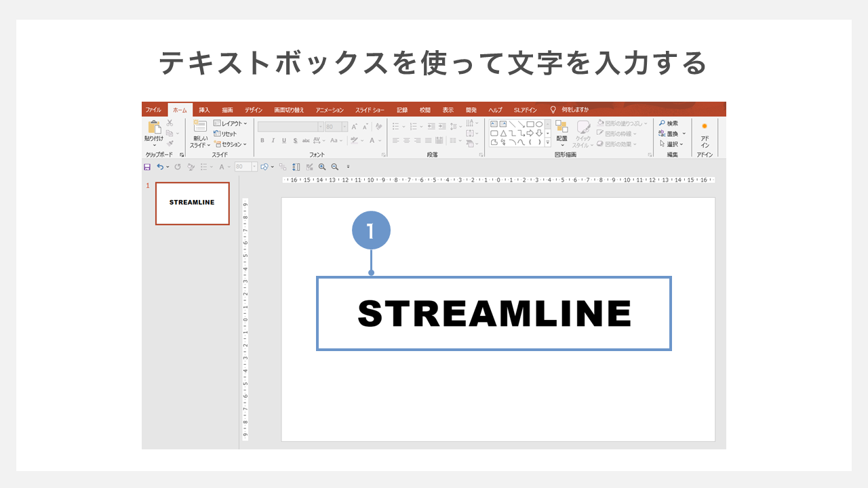This screenshot has width=868, height=488.
Task: Click the Redo icon in quick access toolbar
Action: (178, 167)
